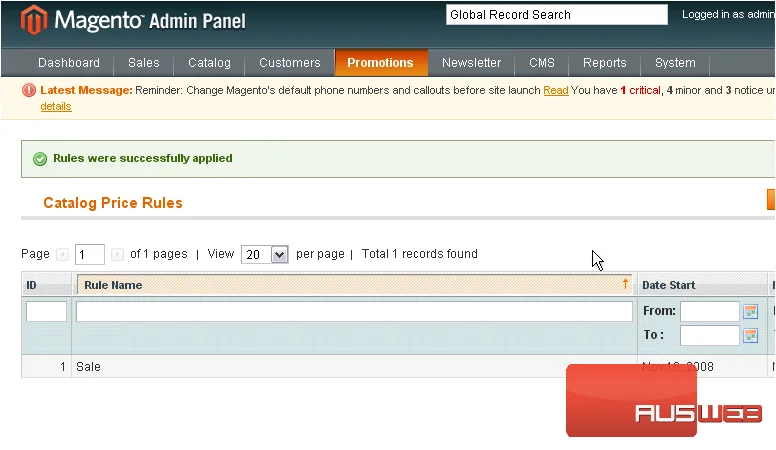The height and width of the screenshot is (450, 776).
Task: Click the ID filter input field
Action: point(47,311)
